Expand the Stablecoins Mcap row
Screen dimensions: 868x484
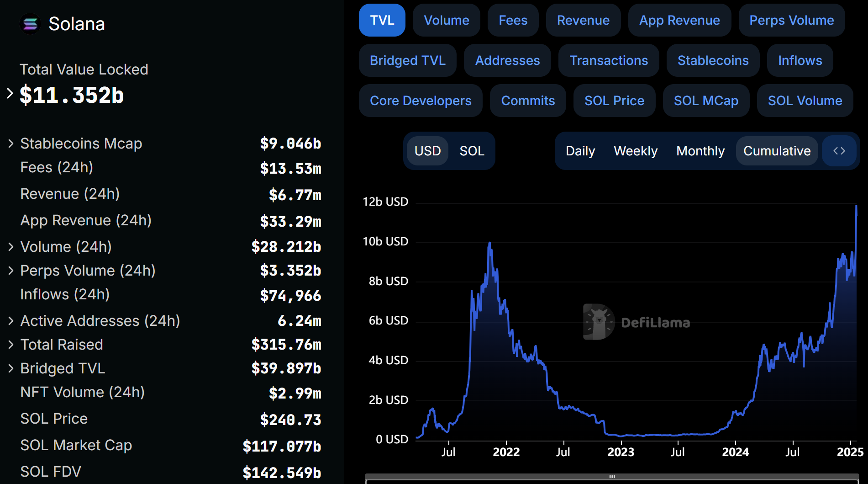coord(11,144)
